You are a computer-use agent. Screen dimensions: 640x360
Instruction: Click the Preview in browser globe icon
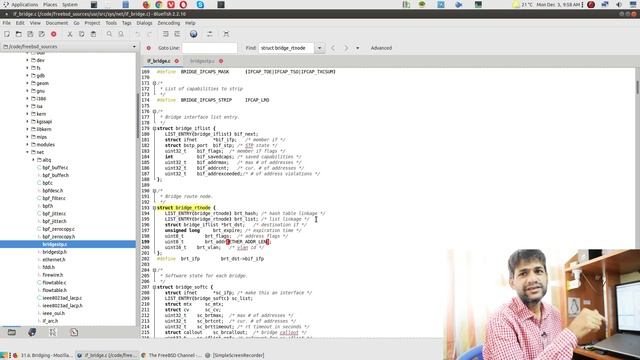(193, 34)
